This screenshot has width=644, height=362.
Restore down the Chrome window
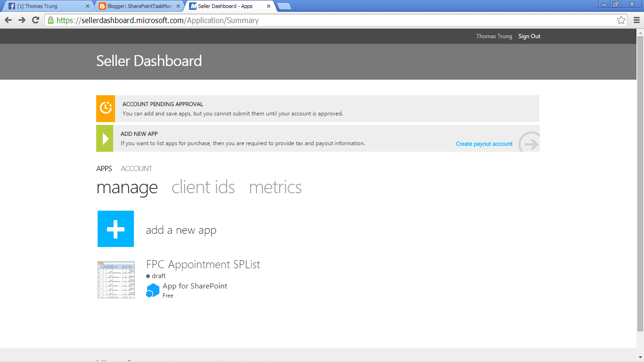click(x=616, y=4)
